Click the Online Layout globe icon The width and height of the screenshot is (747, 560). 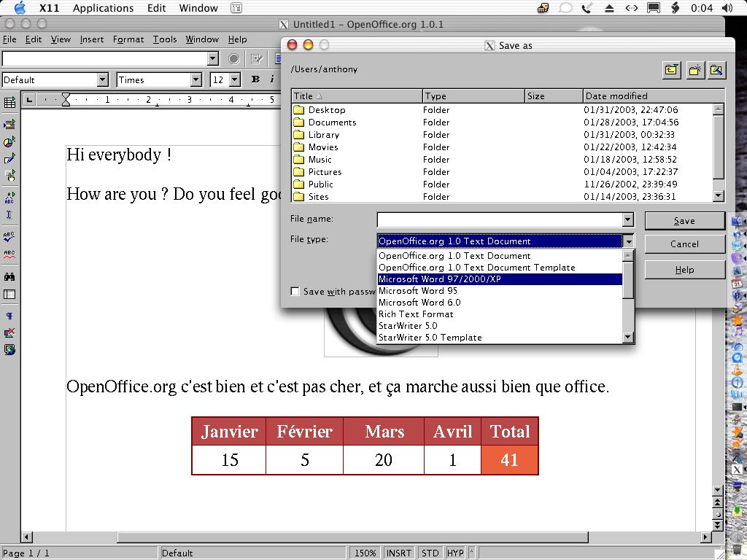(9, 350)
